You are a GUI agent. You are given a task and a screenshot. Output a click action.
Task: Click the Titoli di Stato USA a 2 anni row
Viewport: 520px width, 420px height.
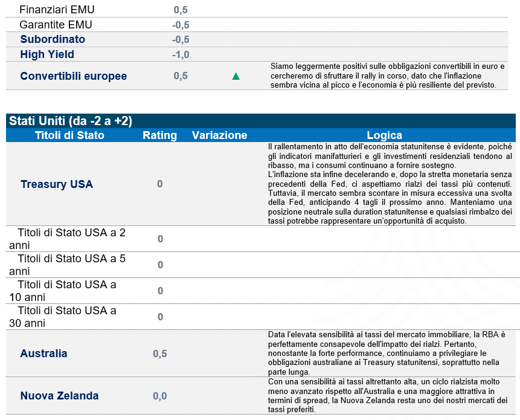click(67, 239)
